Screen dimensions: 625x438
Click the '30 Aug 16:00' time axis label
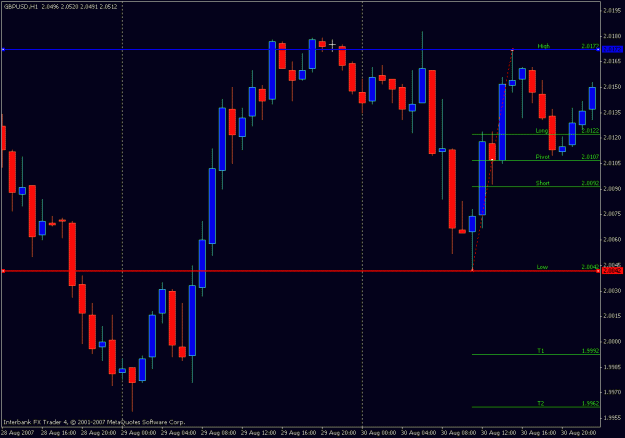pyautogui.click(x=539, y=432)
